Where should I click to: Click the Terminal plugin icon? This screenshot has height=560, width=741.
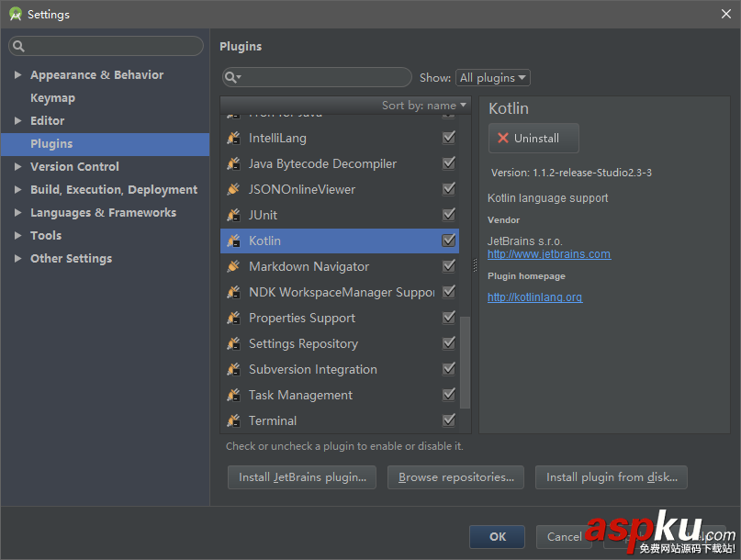pos(233,420)
